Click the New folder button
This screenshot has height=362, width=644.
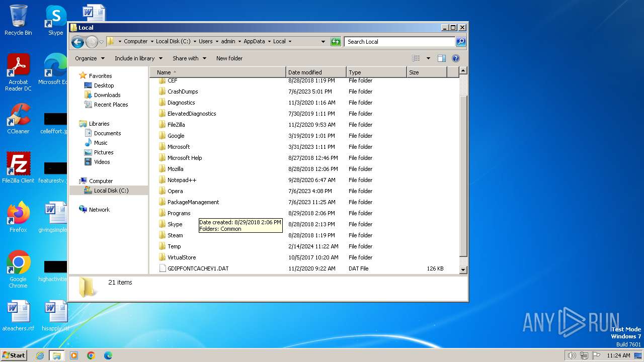point(229,58)
